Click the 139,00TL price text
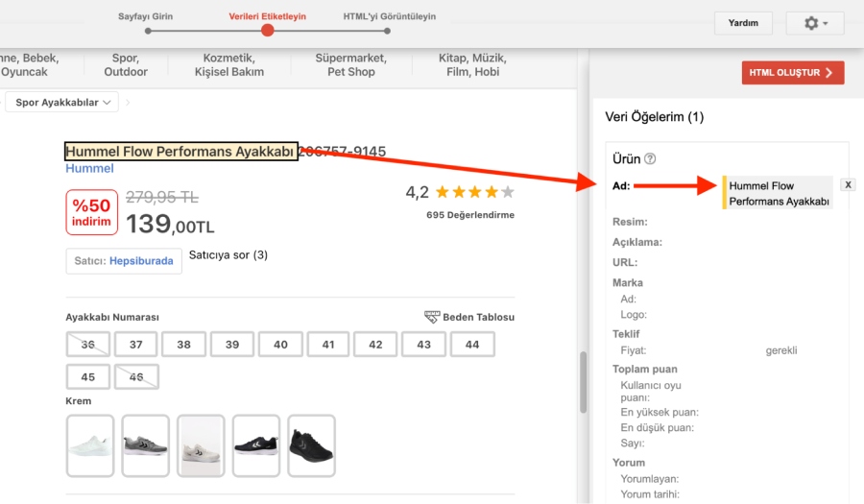Image resolution: width=864 pixels, height=504 pixels. (170, 225)
